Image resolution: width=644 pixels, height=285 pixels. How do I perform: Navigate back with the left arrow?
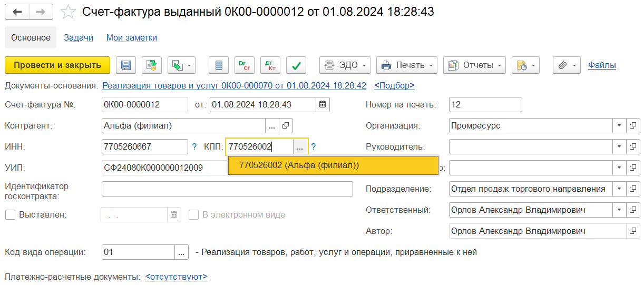17,12
